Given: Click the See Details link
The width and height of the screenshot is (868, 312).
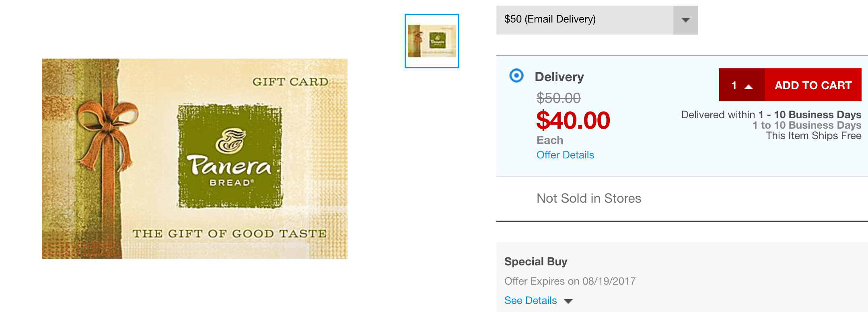Looking at the screenshot, I should (531, 301).
